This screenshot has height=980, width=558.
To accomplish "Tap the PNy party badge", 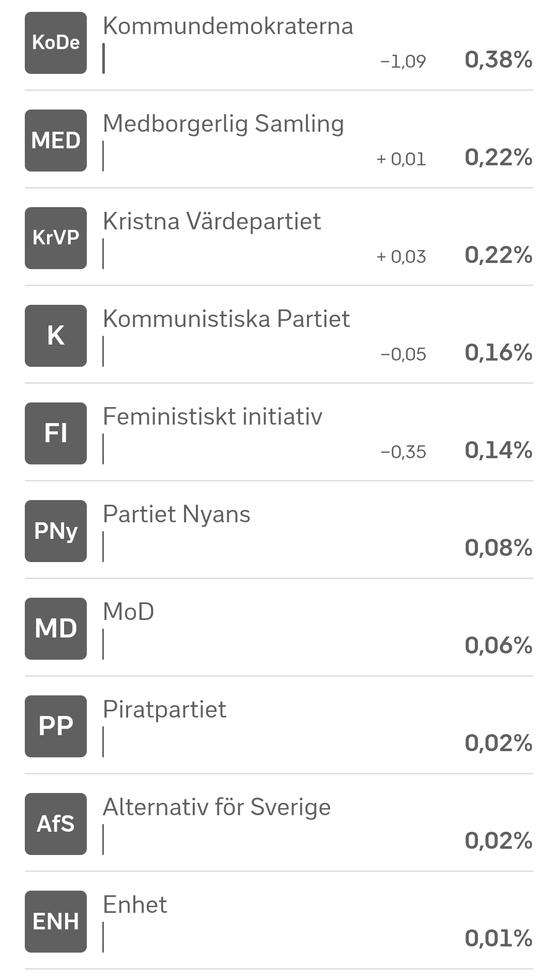I will pyautogui.click(x=56, y=531).
